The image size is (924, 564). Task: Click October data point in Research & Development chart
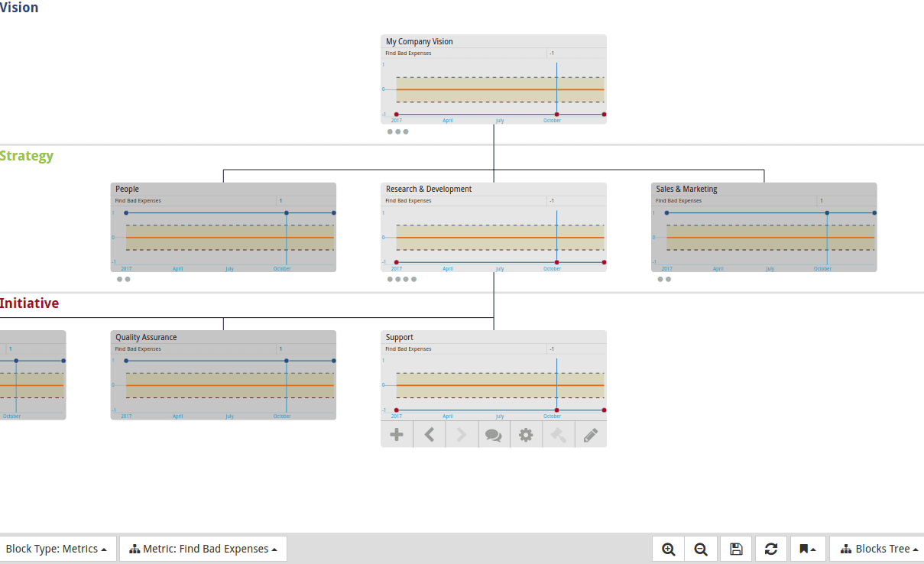[556, 262]
